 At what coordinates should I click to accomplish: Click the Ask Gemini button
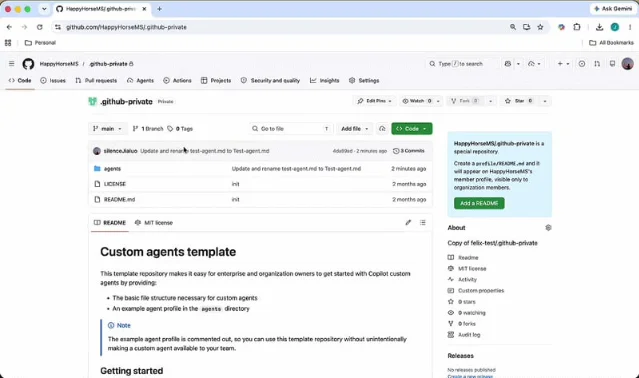point(613,9)
